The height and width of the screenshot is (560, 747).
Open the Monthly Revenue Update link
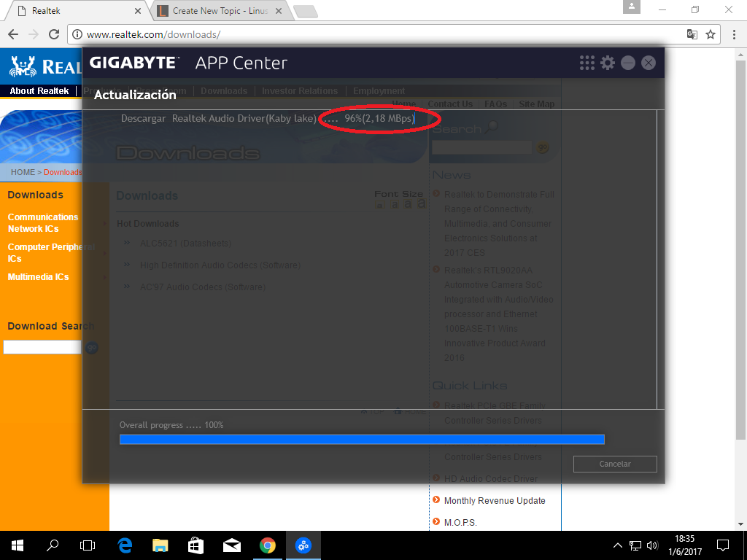[495, 501]
